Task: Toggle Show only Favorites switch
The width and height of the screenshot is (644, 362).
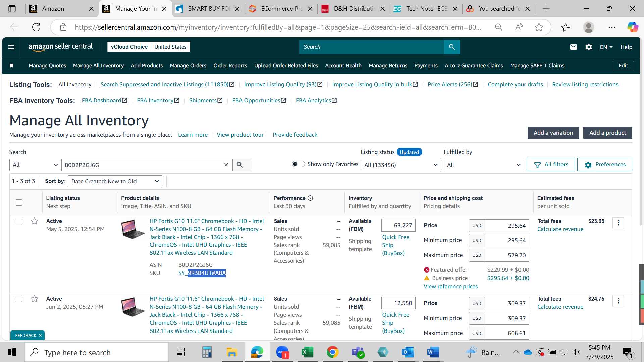Action: coord(298,164)
